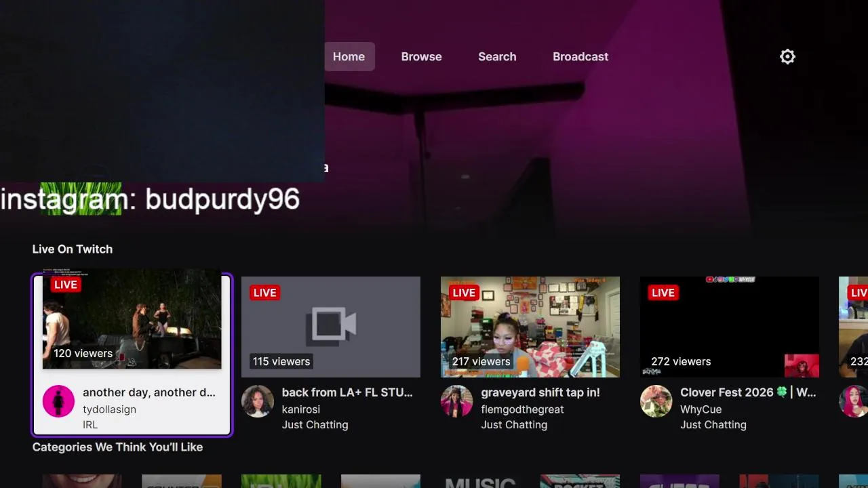Click the '115 viewers' label

[281, 361]
